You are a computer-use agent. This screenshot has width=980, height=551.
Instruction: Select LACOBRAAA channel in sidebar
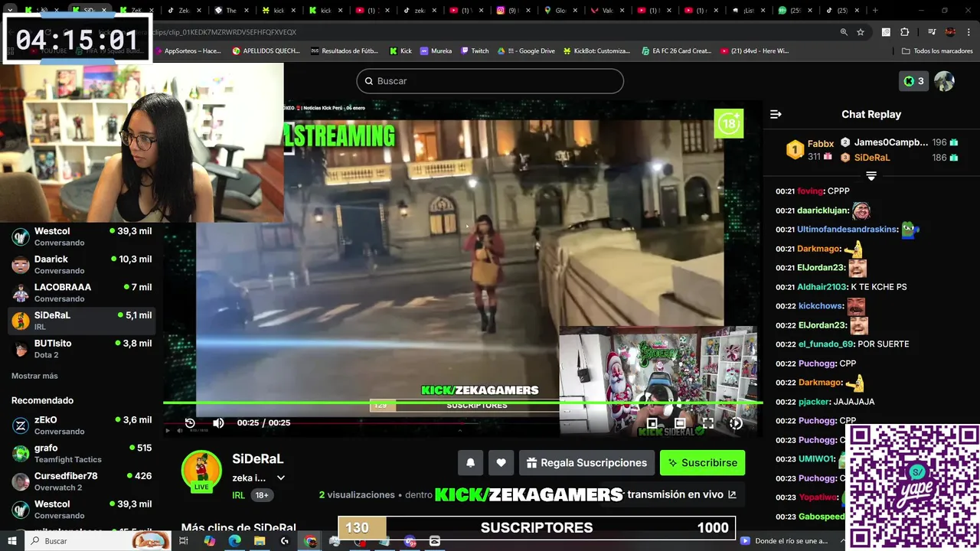tap(81, 292)
